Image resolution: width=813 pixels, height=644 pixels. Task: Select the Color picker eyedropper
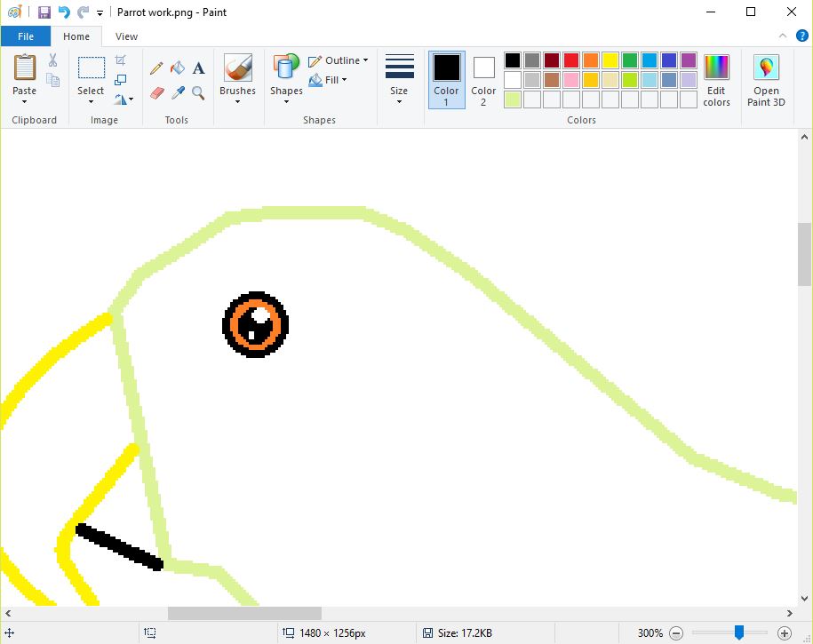click(178, 92)
